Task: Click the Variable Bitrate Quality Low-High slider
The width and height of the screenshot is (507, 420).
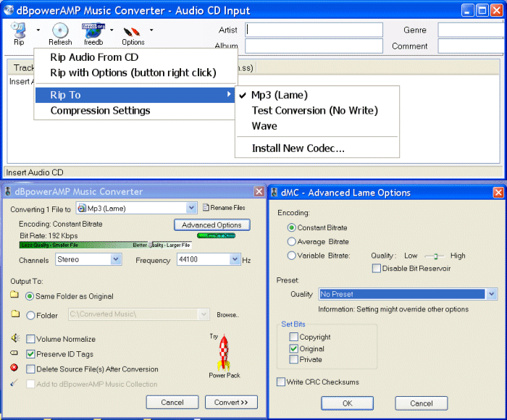Action: [x=435, y=256]
